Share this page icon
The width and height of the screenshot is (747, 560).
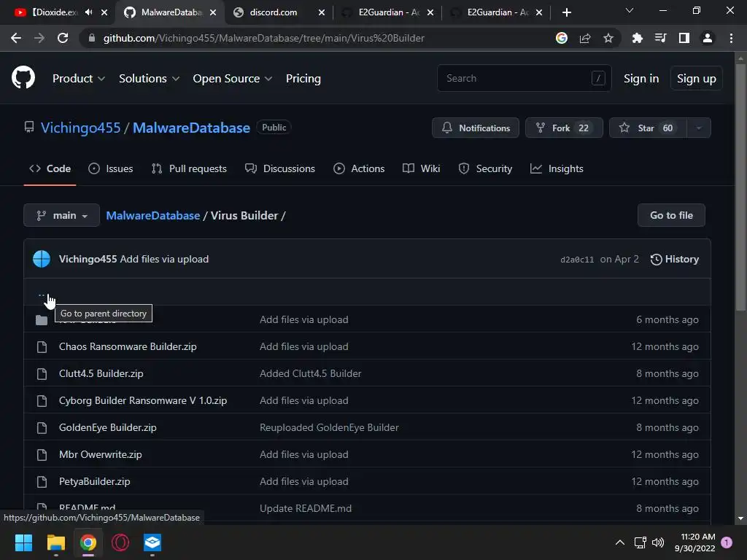click(585, 38)
